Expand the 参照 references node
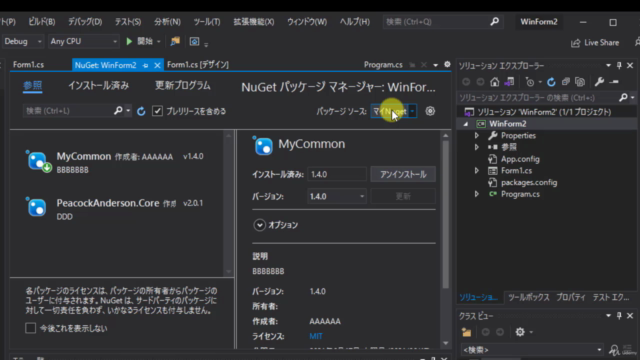This screenshot has height=360, width=640. tap(476, 147)
